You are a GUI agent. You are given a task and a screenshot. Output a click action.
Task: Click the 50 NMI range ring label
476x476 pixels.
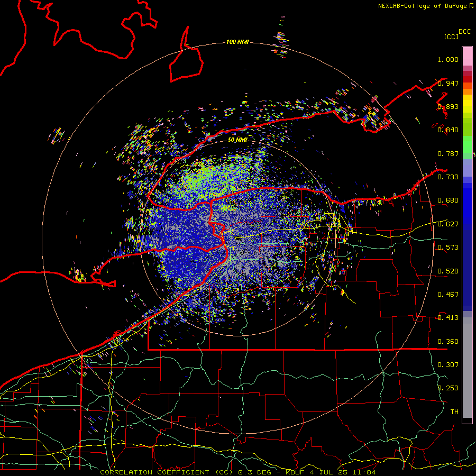(x=237, y=140)
